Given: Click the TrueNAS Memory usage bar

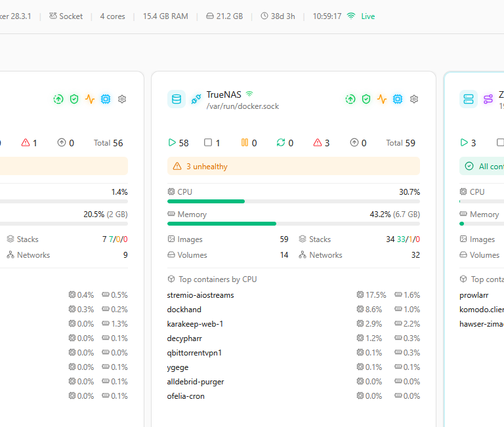Looking at the screenshot, I should [293, 224].
